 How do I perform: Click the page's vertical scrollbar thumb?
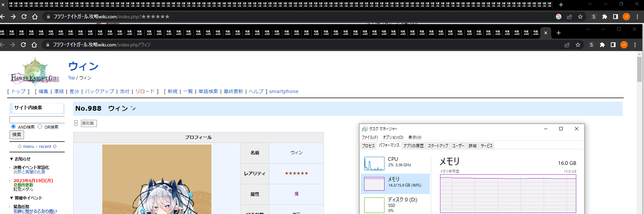[x=639, y=69]
